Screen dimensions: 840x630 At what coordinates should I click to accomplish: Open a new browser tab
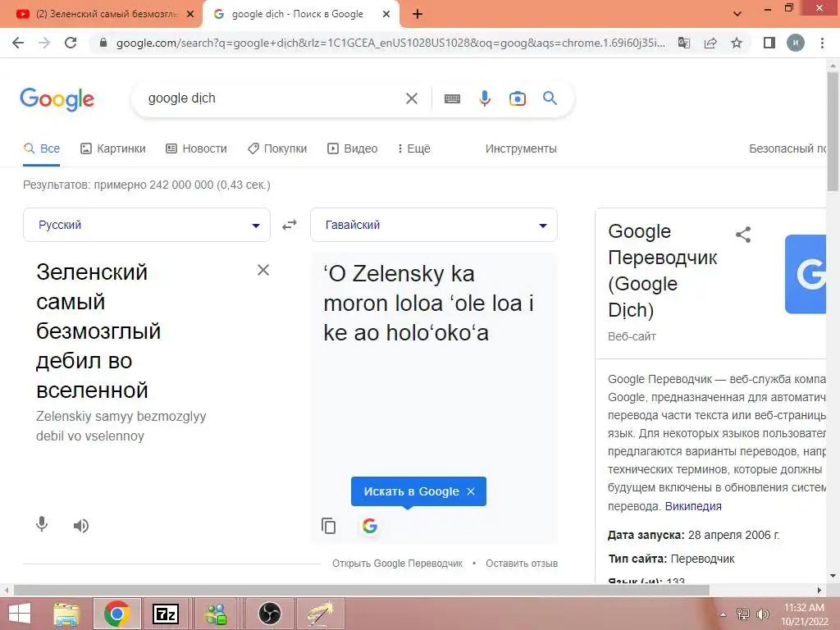[418, 14]
